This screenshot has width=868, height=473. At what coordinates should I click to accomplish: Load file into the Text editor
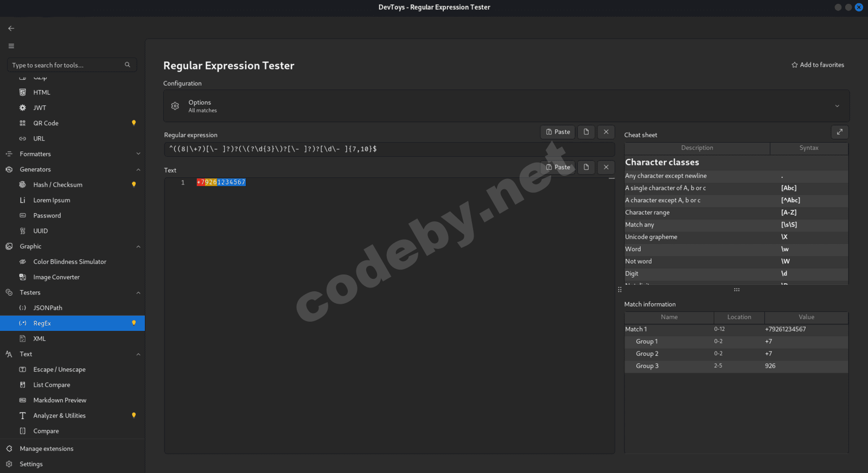click(x=586, y=167)
